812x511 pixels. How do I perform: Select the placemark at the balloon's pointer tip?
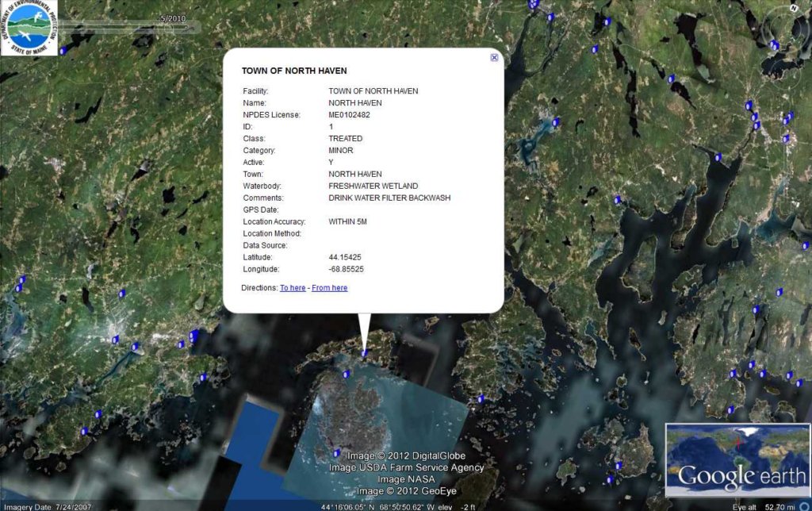(x=365, y=353)
